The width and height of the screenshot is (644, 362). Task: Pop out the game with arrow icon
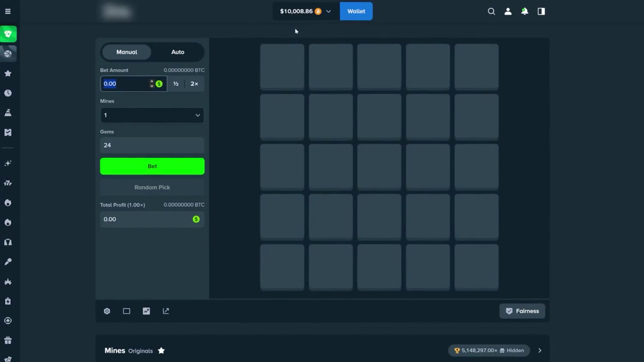coord(166,311)
